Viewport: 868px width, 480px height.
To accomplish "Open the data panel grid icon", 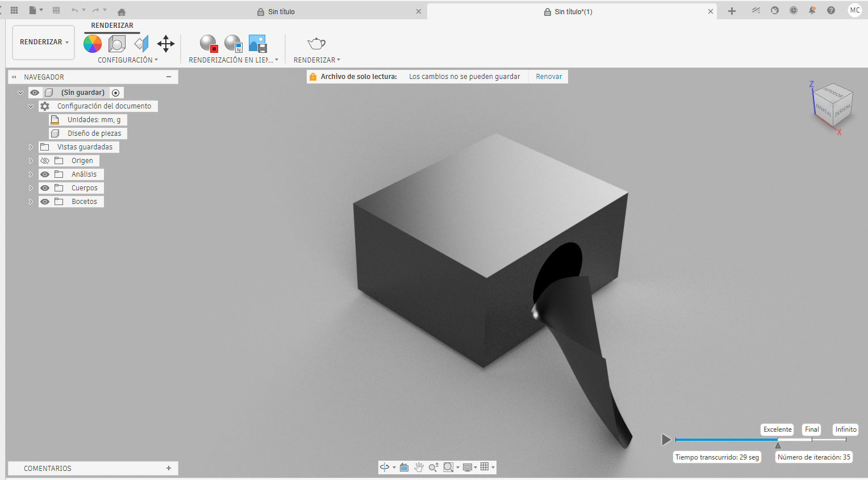I will tap(14, 10).
